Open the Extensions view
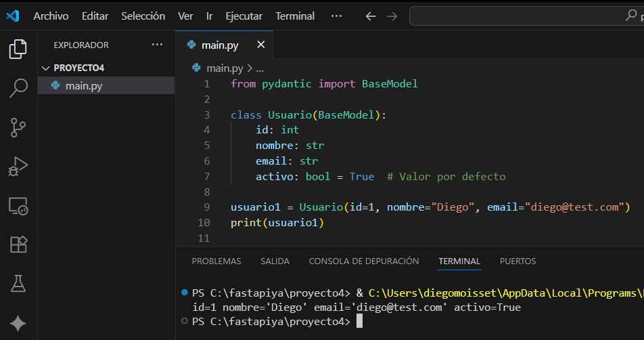This screenshot has height=340, width=644. pos(18,245)
